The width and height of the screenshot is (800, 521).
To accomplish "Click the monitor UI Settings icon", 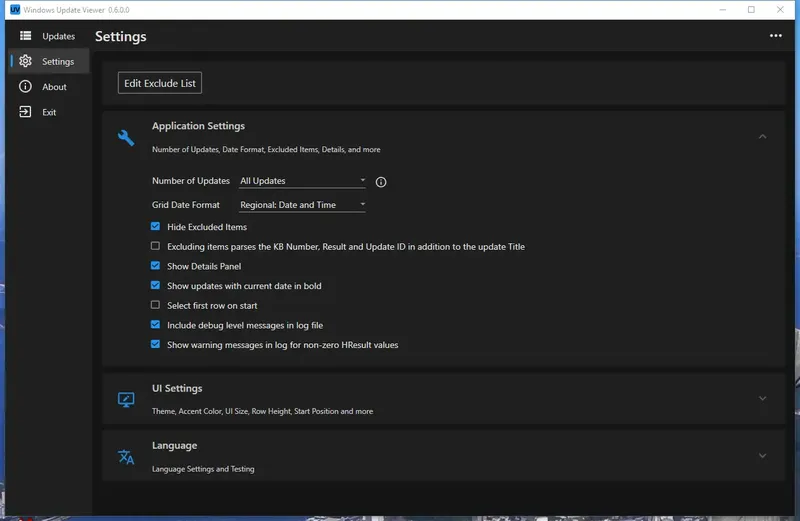I will click(x=126, y=399).
